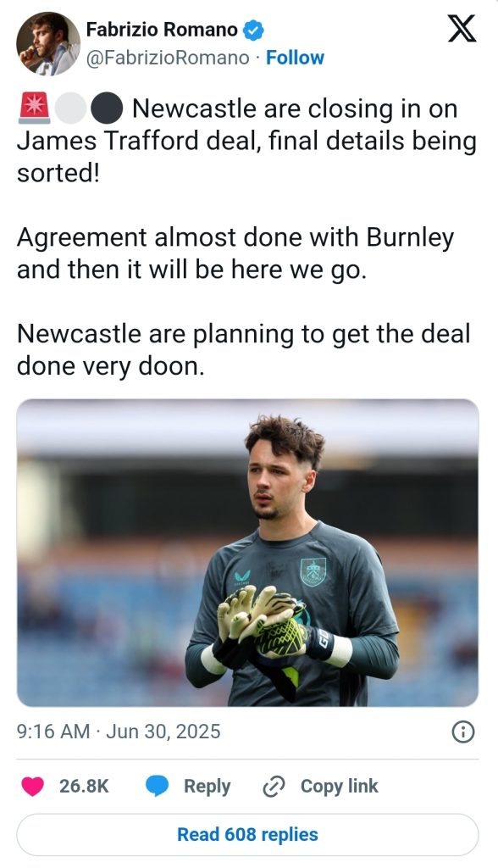The width and height of the screenshot is (498, 868).
Task: Click the white circle emoji
Action: tap(70, 108)
